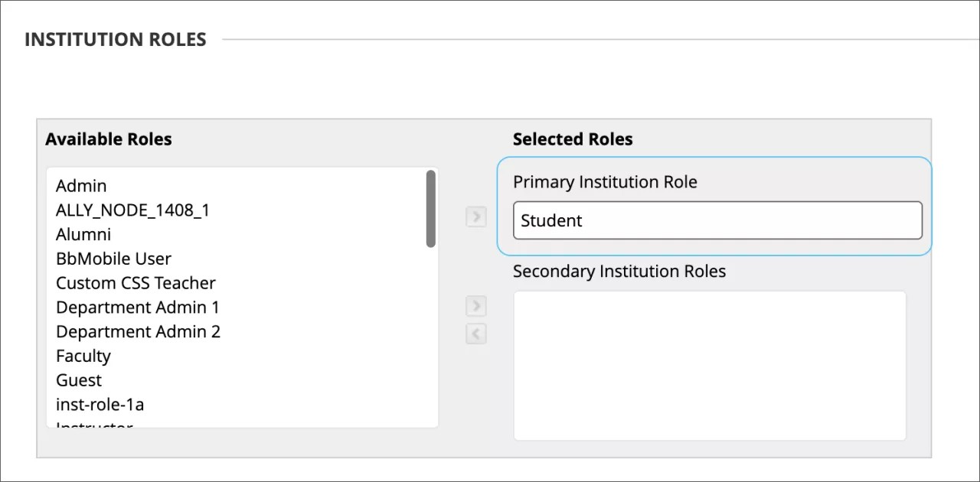Screen dimensions: 980x482
Task: Click inside the Secondary Institution Roles box
Action: [709, 364]
